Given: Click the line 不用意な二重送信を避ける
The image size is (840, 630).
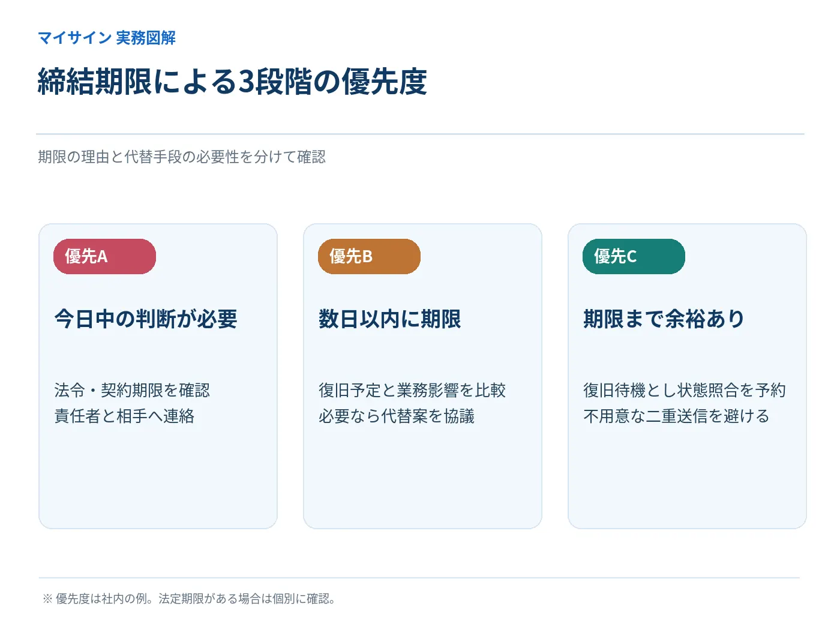Looking at the screenshot, I should [x=676, y=416].
